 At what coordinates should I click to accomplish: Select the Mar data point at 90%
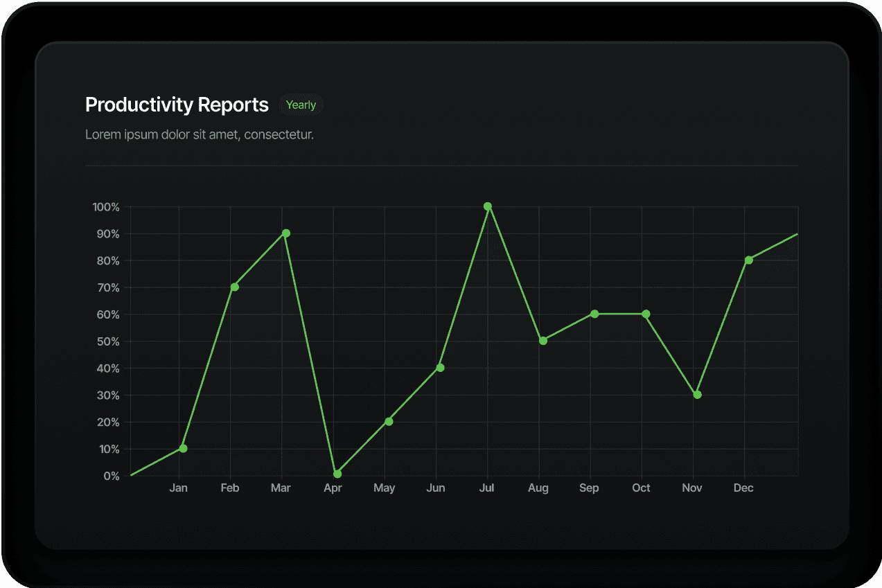(286, 233)
